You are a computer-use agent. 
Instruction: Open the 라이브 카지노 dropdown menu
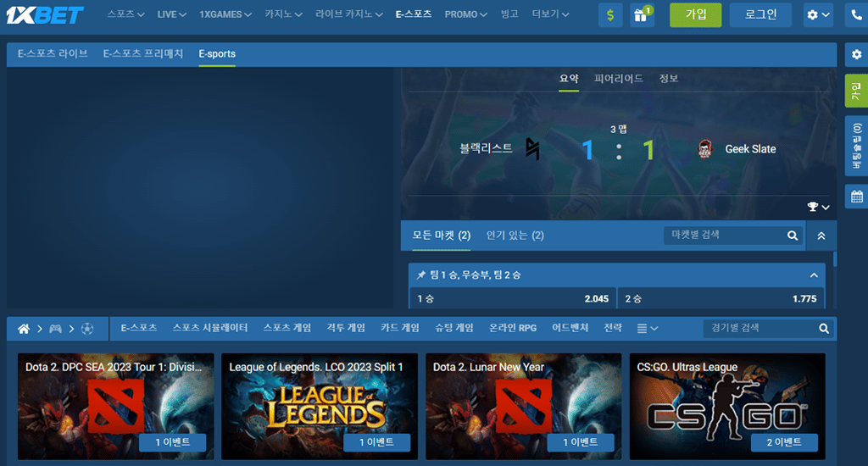[348, 14]
